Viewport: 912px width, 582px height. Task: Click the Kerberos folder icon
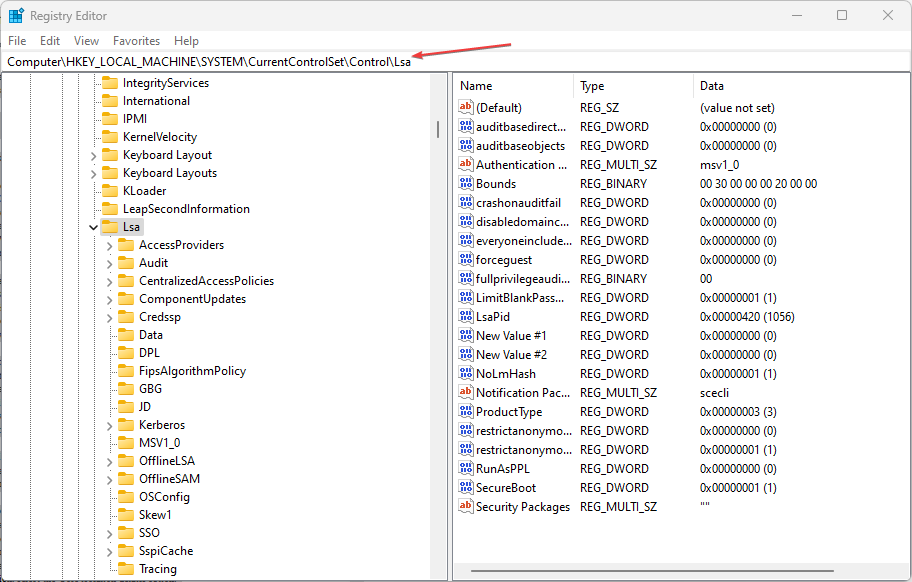tap(126, 424)
